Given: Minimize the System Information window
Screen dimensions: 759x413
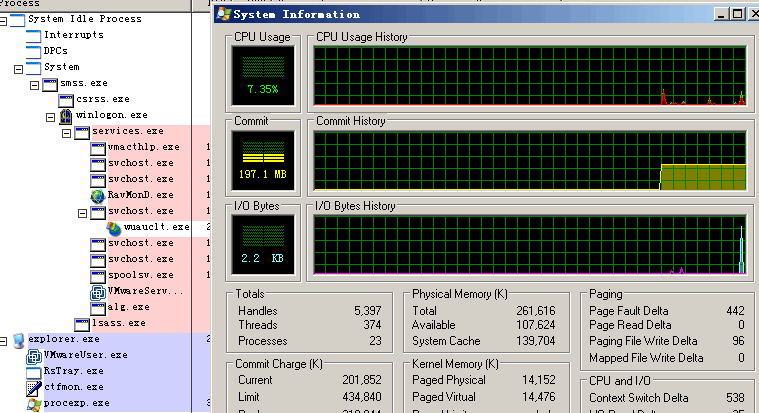Looking at the screenshot, I should point(721,14).
